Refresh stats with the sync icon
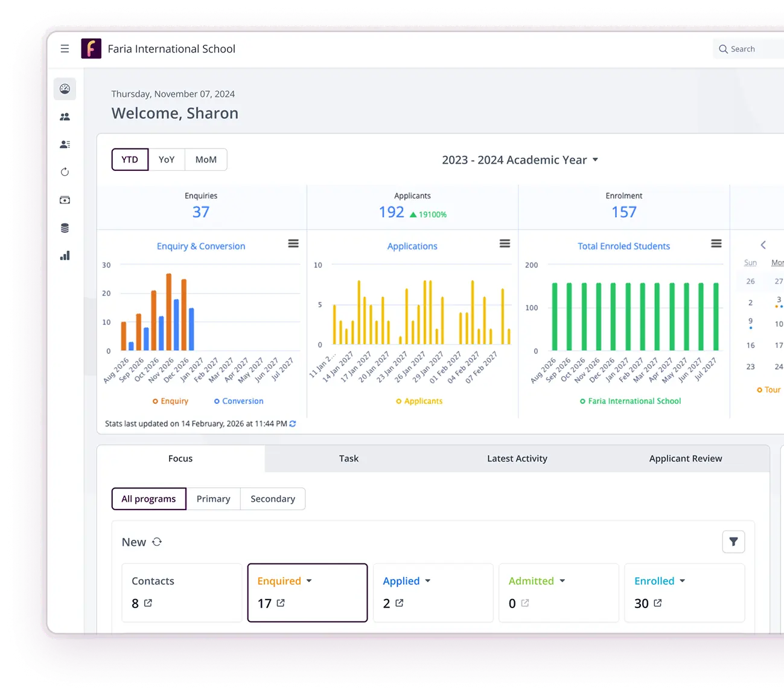The height and width of the screenshot is (695, 784). pos(293,424)
